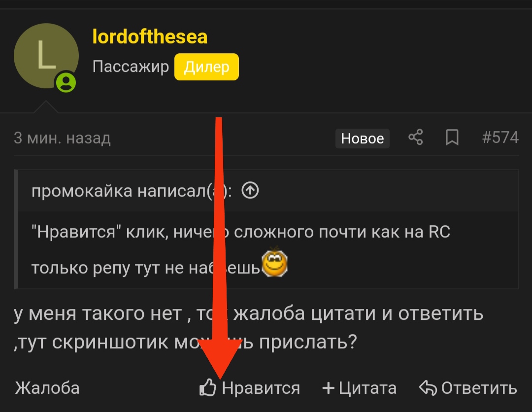Click the '3 мин. назад' timestamp
Viewport: 532px width, 412px height.
[62, 138]
